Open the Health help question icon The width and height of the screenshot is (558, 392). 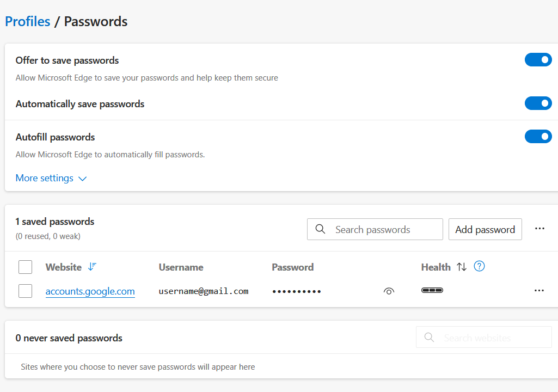click(x=479, y=266)
